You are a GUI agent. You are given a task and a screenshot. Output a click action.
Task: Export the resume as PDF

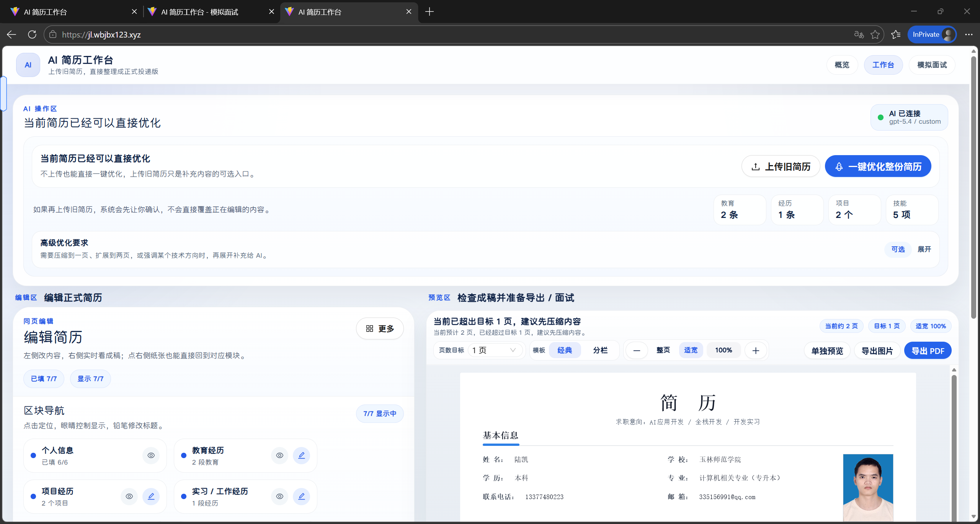tap(928, 350)
